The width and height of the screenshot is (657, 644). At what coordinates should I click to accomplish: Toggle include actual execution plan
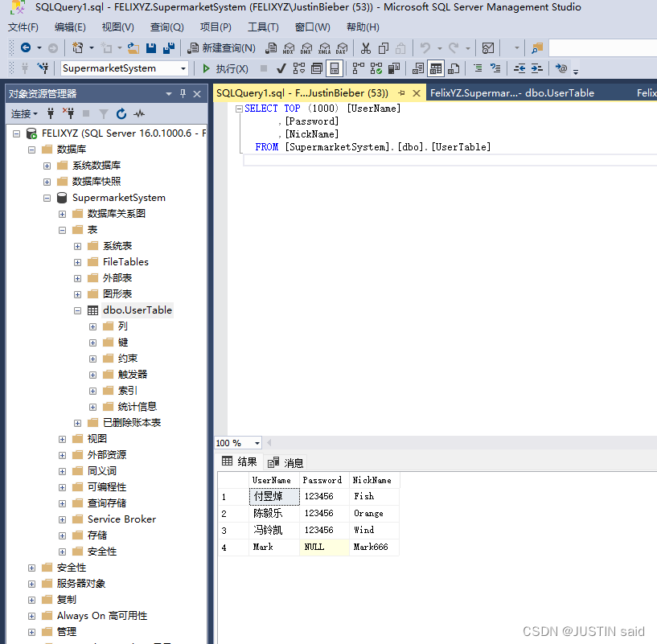click(x=358, y=68)
